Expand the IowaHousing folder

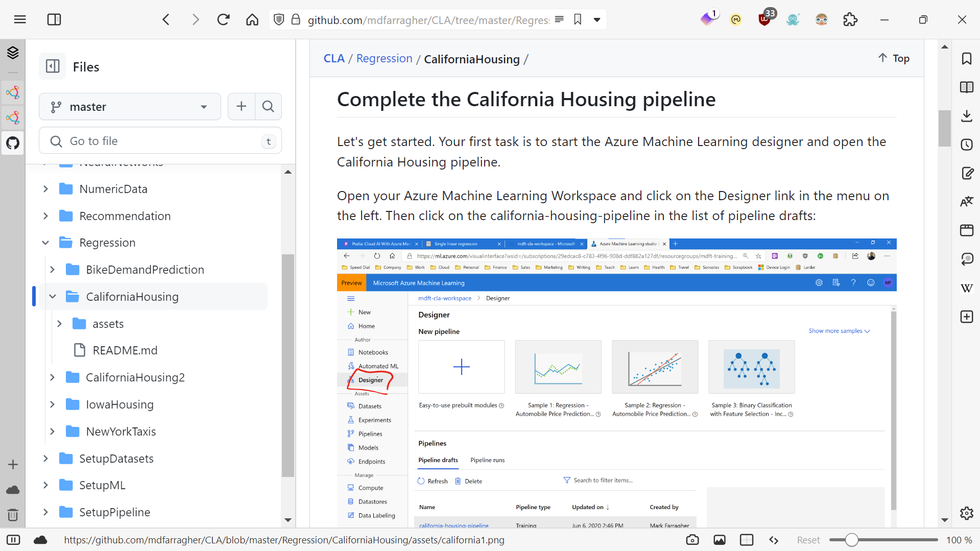pos(52,404)
